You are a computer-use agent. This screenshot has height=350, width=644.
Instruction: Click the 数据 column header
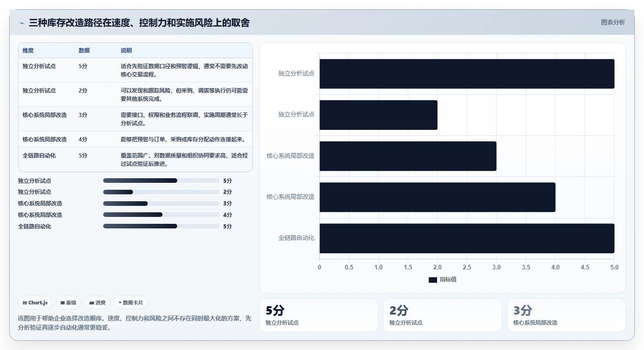click(x=84, y=51)
